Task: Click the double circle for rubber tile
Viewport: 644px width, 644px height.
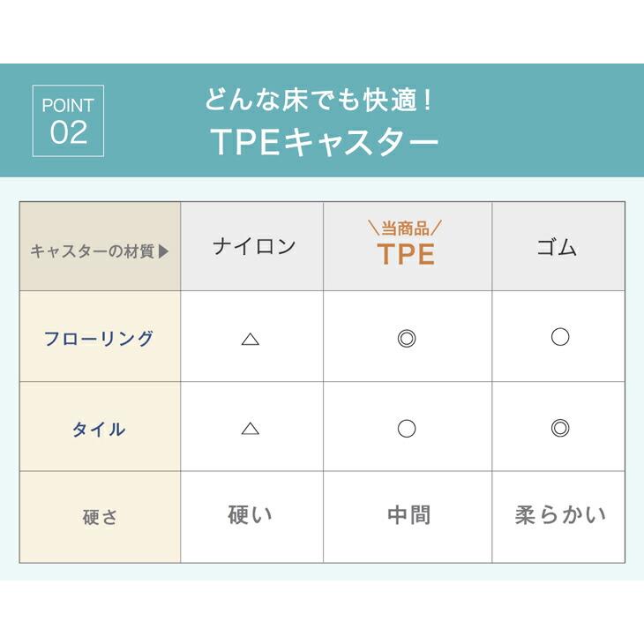Action: pyautogui.click(x=560, y=429)
